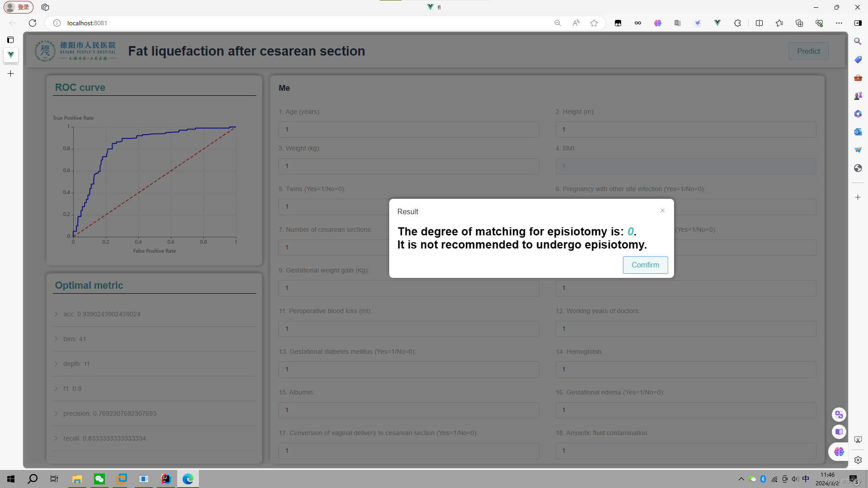
Task: Open WeChat from the taskbar
Action: tap(99, 479)
